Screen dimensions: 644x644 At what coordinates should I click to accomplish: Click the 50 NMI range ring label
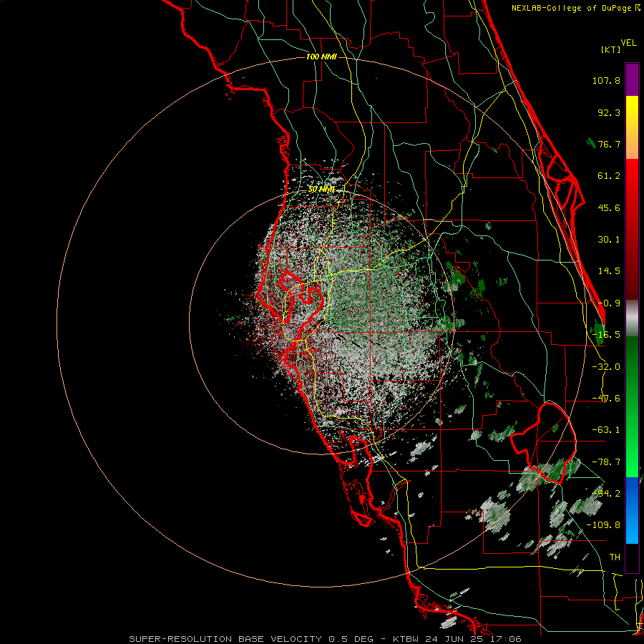[321, 190]
